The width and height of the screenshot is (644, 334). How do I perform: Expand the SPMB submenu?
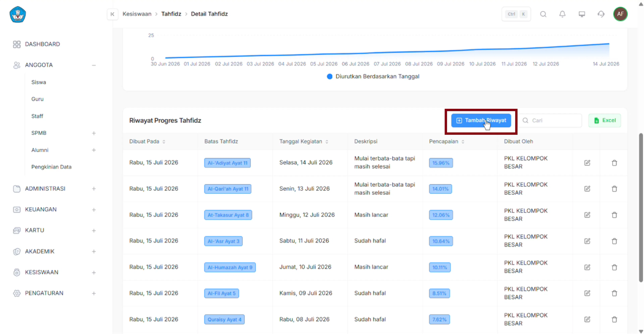pos(94,133)
